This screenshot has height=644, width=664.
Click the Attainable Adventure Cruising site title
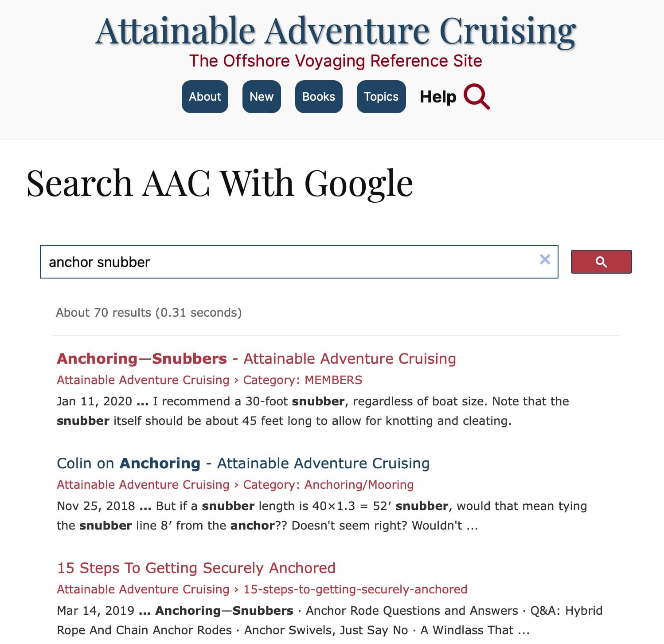[x=336, y=31]
